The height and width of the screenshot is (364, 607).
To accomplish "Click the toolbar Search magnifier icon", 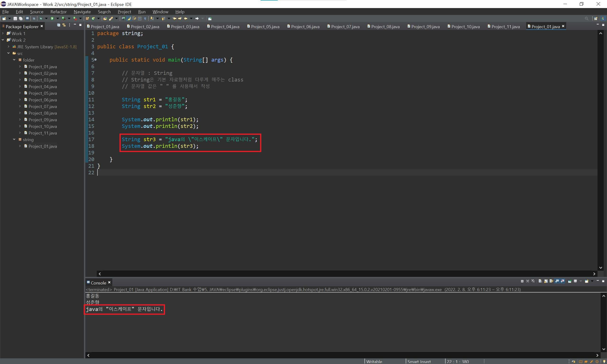I will tap(586, 18).
